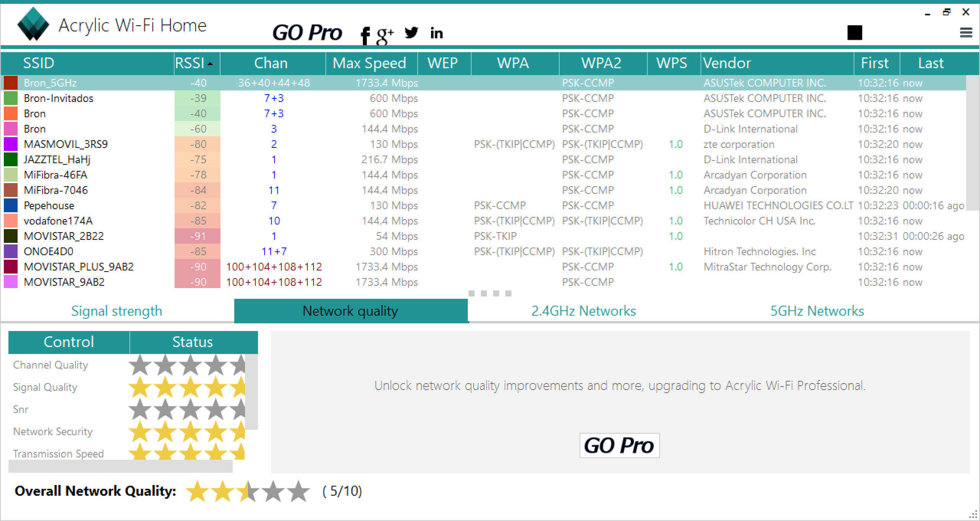The image size is (980, 521).
Task: Select the Pepehouse network row
Action: [49, 206]
